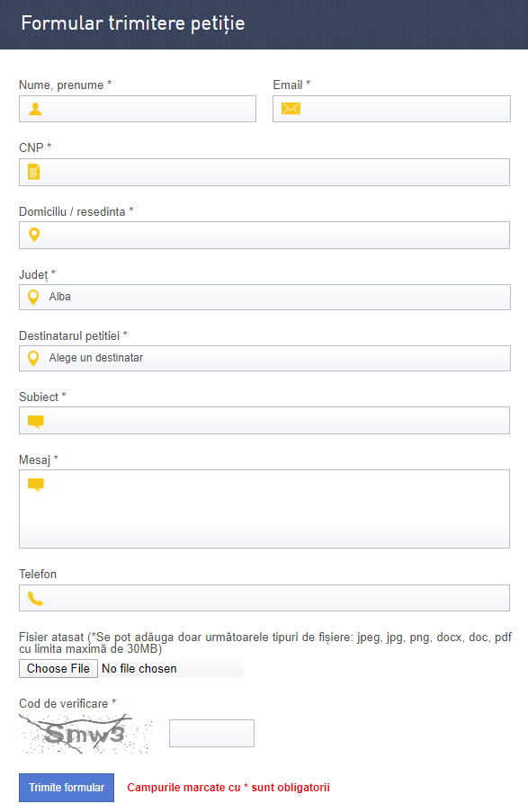Click the speech bubble icon in Mesaj area
Viewport: 528px width, 812px height.
tap(36, 485)
